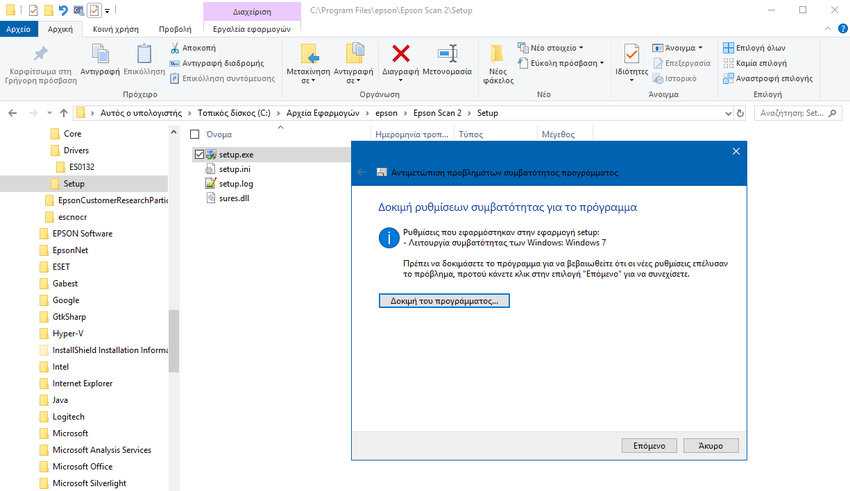Click the Διαχείριση contextual tab
This screenshot has width=850, height=491.
(x=252, y=11)
